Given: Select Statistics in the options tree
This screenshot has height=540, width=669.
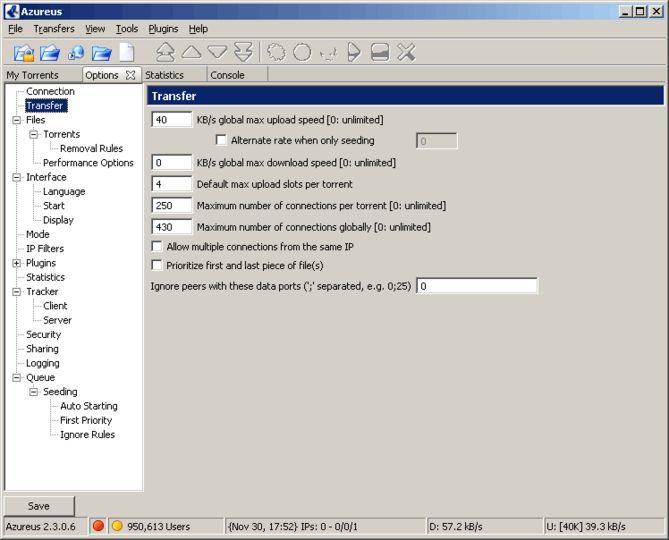Looking at the screenshot, I should (45, 277).
